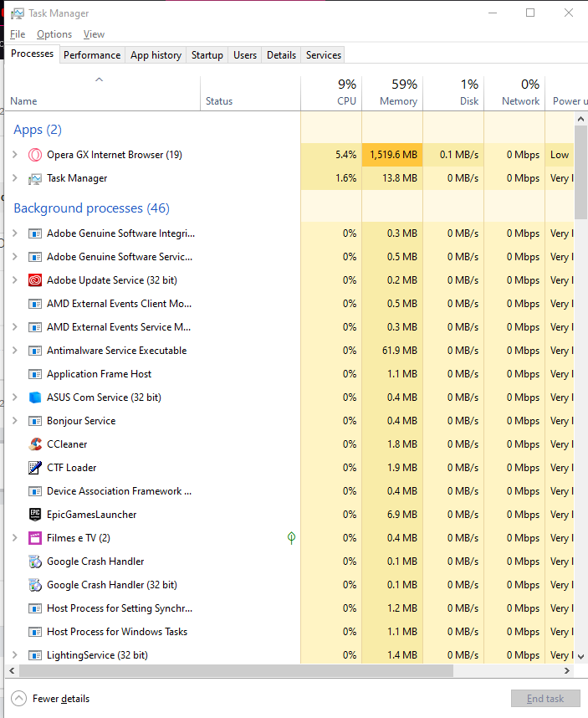Switch to the Startup tab
The height and width of the screenshot is (718, 588).
pos(207,55)
